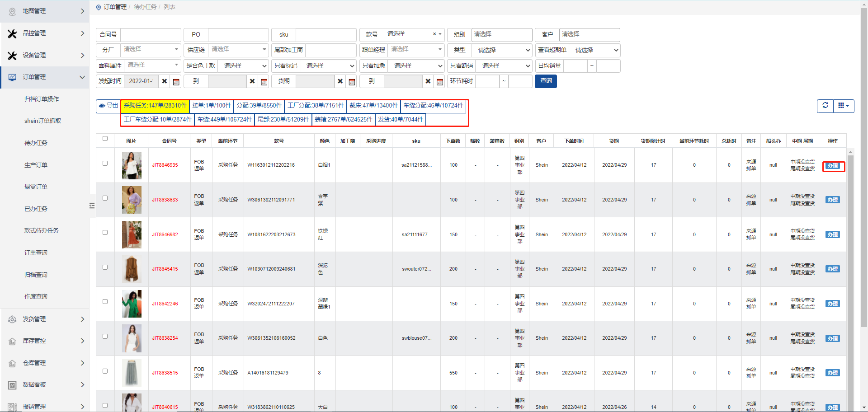Click the 数据看板 sidebar icon

12,385
